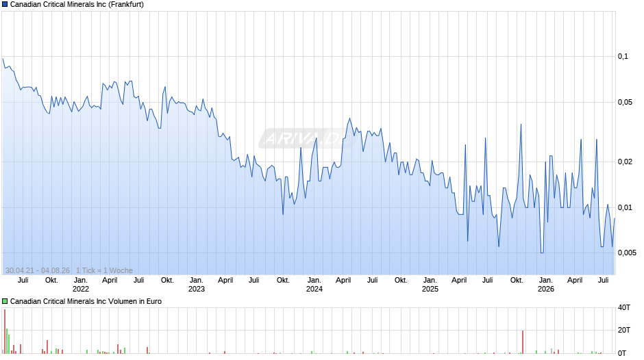Click the '1 Tick = 1 Woche' text

coord(104,270)
